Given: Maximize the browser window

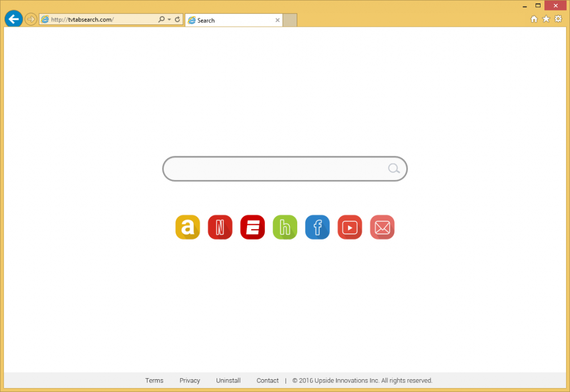Looking at the screenshot, I should pos(538,6).
